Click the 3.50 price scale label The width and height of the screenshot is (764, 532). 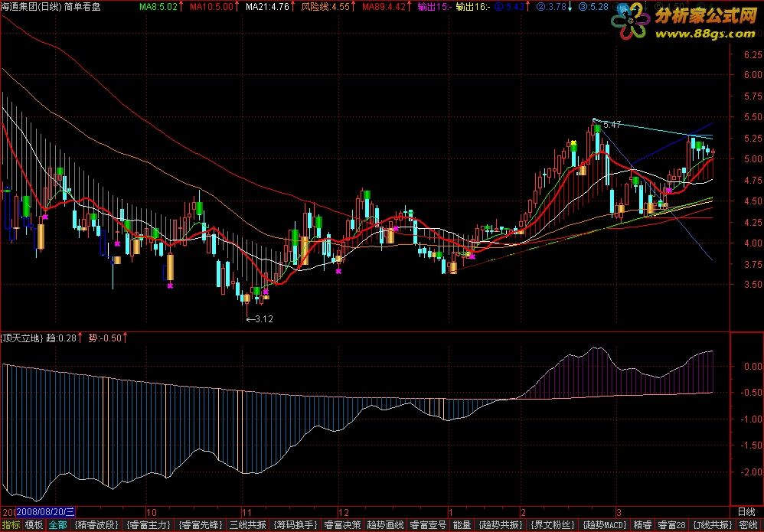click(753, 285)
